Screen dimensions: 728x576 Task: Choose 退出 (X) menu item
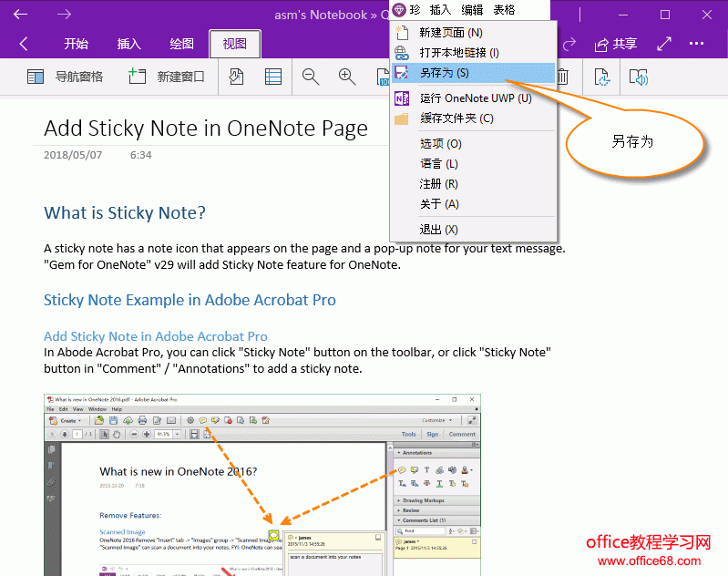(473, 230)
